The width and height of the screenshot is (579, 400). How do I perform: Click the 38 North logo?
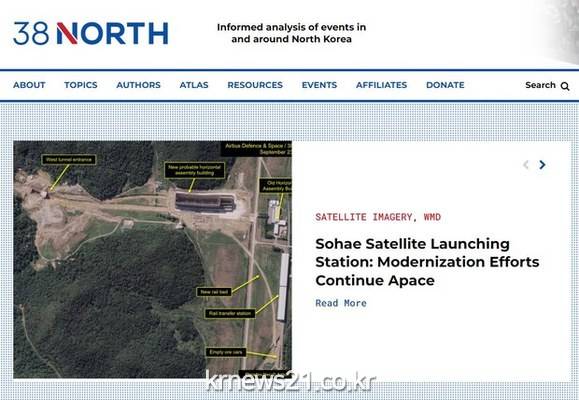pos(90,33)
